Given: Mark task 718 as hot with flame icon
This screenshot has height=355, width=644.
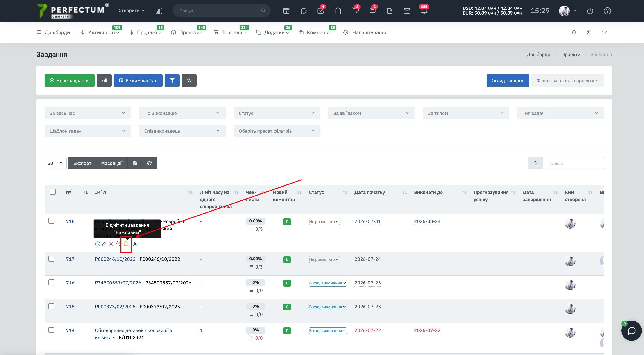Looking at the screenshot, I should click(x=118, y=243).
